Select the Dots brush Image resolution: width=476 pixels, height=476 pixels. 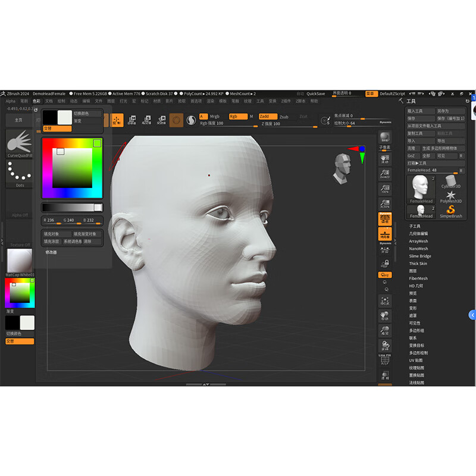(x=18, y=174)
